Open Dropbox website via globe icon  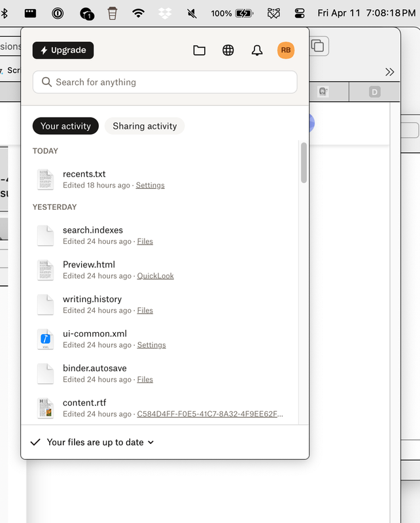click(x=228, y=50)
